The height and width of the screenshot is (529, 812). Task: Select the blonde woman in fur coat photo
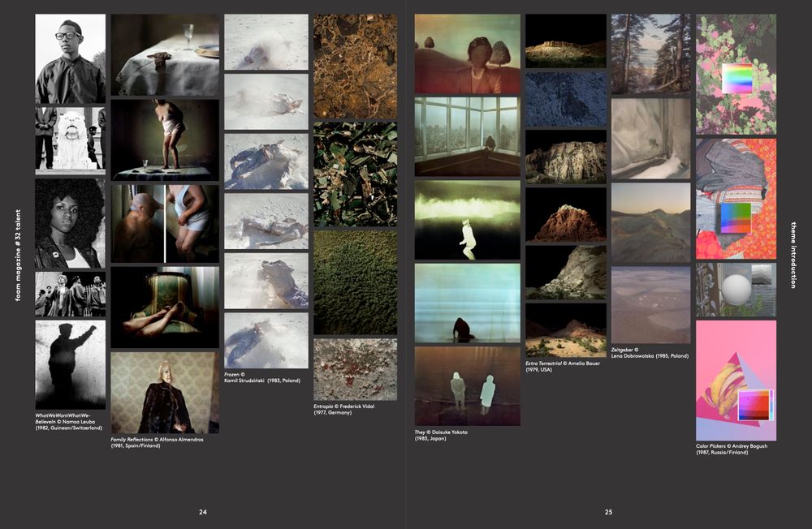coord(165,392)
